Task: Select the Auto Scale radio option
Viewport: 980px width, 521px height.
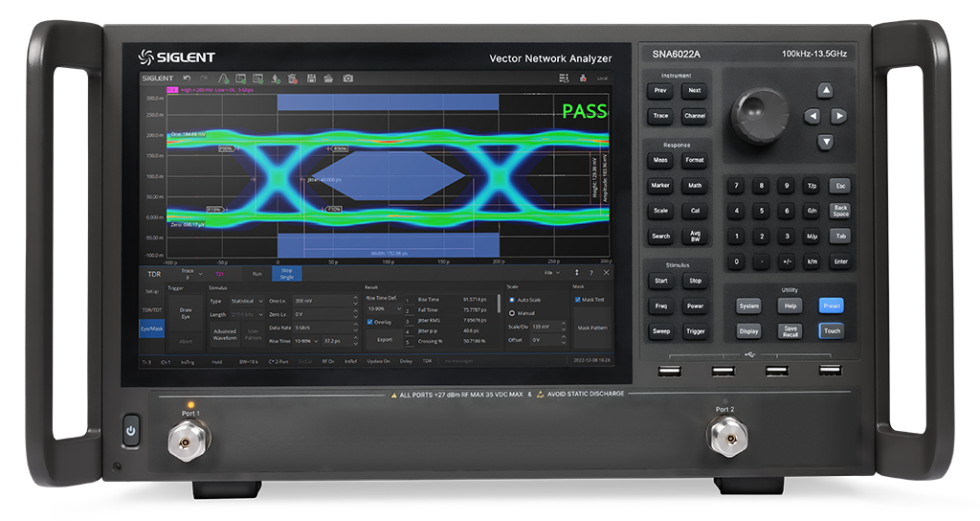Action: [x=512, y=300]
